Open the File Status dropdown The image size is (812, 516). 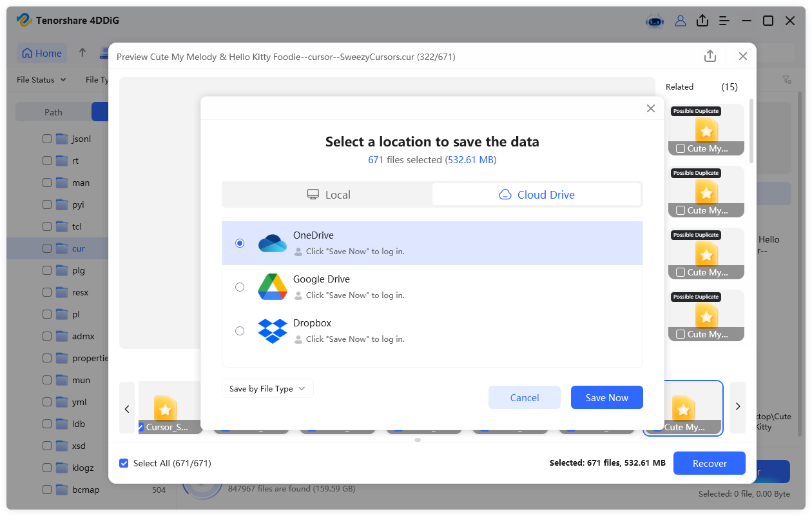(x=41, y=80)
